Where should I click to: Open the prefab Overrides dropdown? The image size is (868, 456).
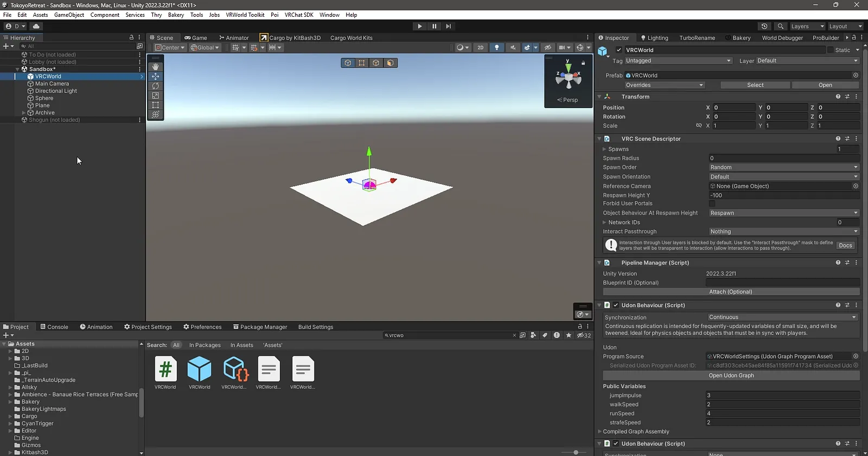click(665, 85)
